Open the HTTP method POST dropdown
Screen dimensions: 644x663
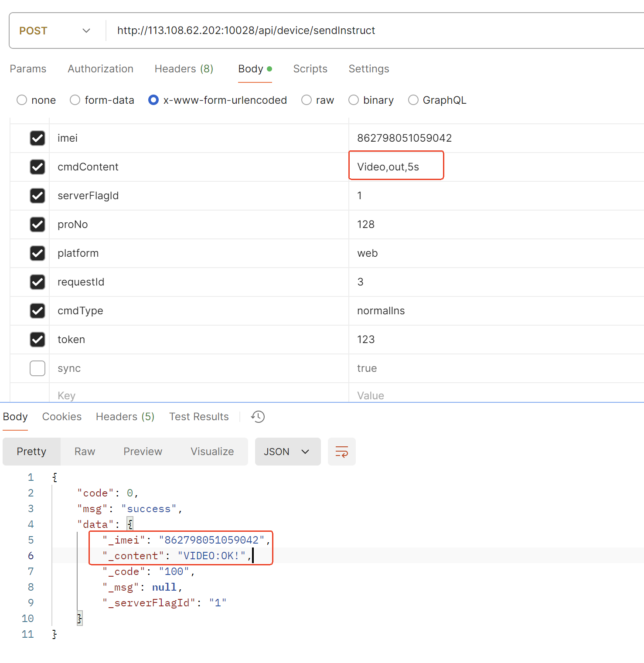click(55, 31)
